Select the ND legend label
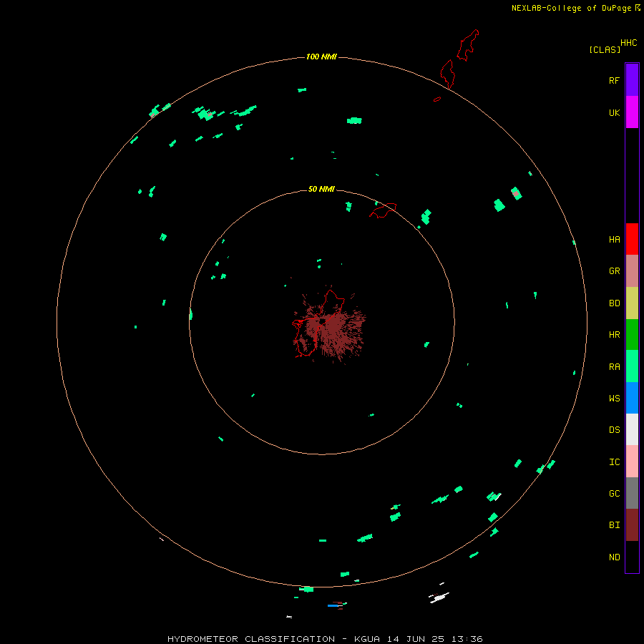 614,557
